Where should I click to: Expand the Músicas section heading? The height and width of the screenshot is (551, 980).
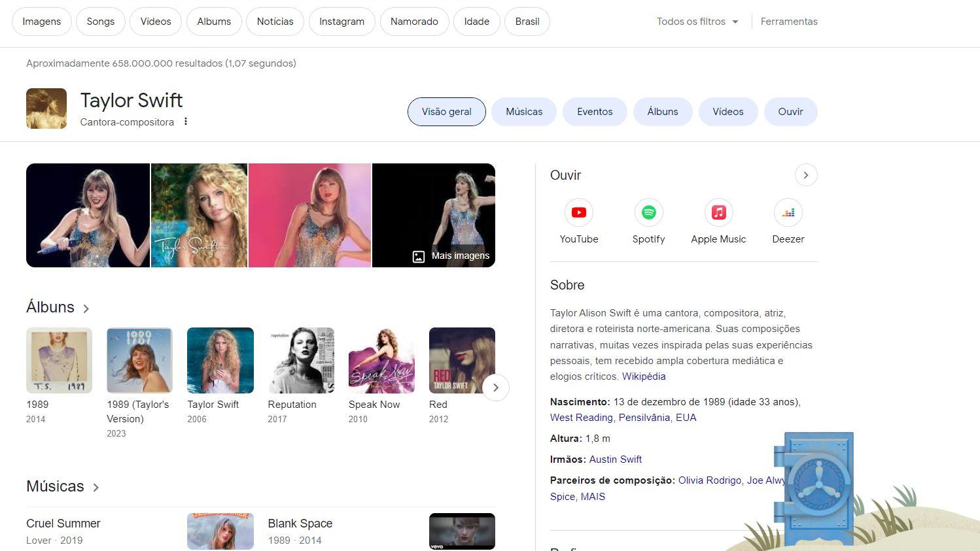click(63, 486)
